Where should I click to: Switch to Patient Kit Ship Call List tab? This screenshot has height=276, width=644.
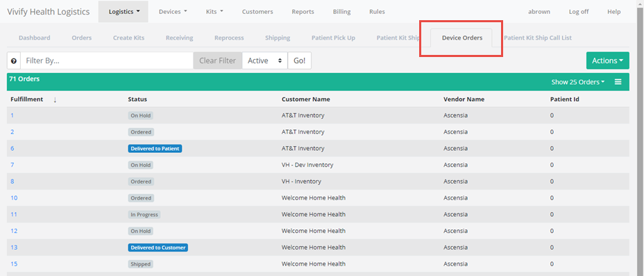point(538,38)
